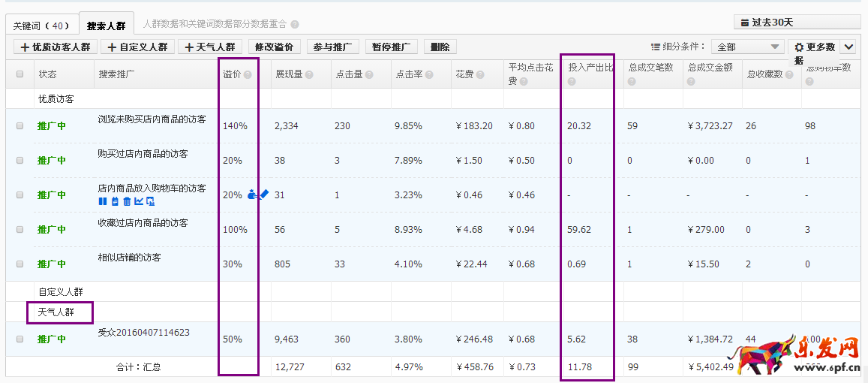Open the line chart icon under 店内商品放入购物车的访客

138,201
